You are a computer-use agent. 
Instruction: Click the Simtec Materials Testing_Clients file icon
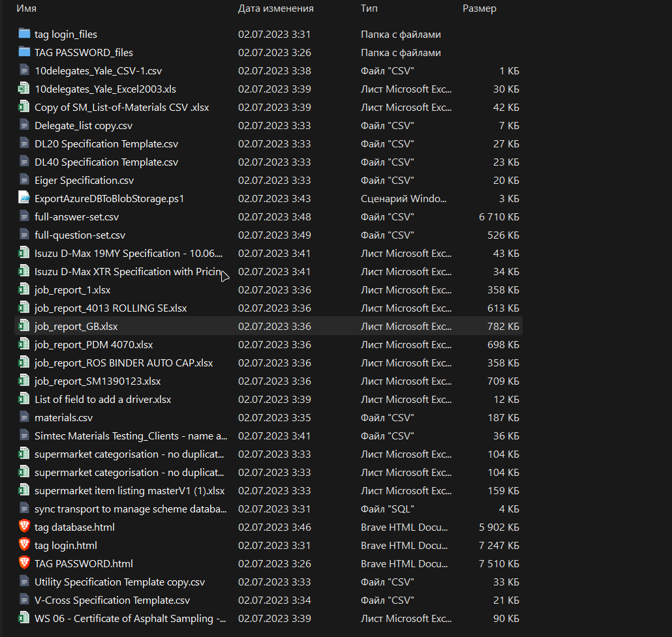click(24, 436)
